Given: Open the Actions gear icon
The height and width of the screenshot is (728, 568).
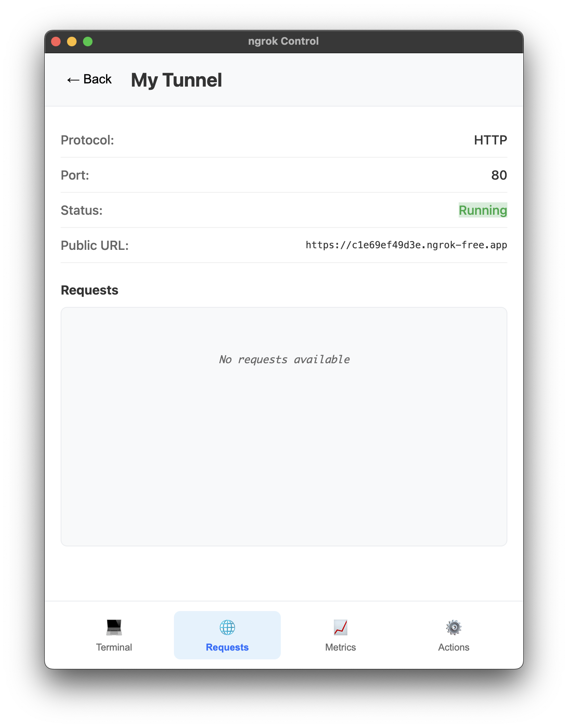Looking at the screenshot, I should point(454,627).
